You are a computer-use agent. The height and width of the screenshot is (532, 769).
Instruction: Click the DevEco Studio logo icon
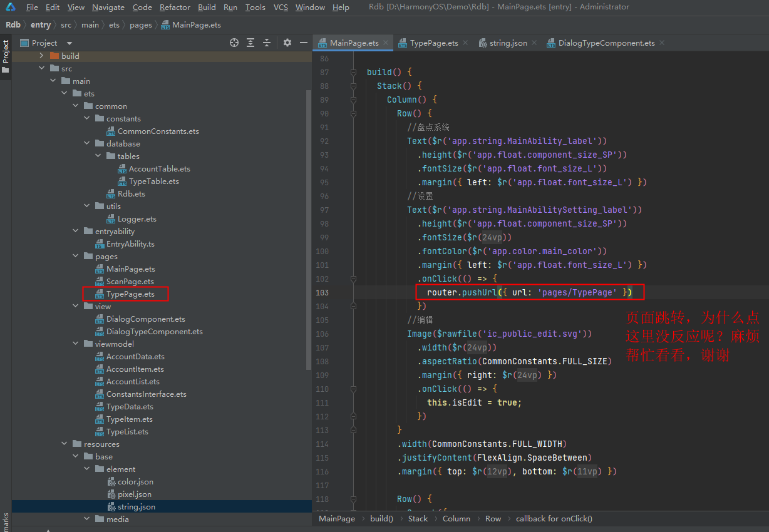tap(11, 8)
